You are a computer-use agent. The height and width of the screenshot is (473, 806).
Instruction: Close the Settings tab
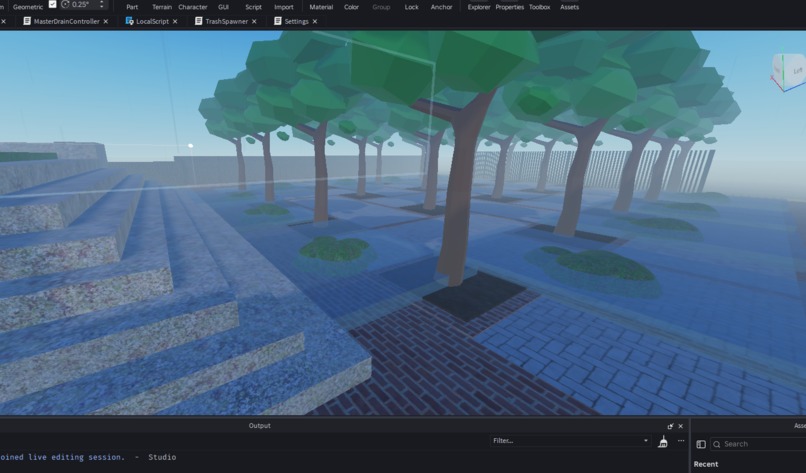tap(315, 22)
